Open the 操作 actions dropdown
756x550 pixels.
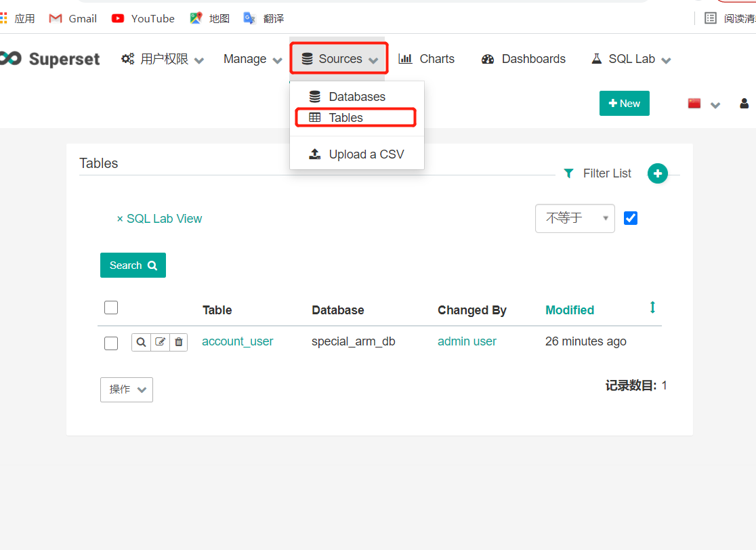pos(126,389)
